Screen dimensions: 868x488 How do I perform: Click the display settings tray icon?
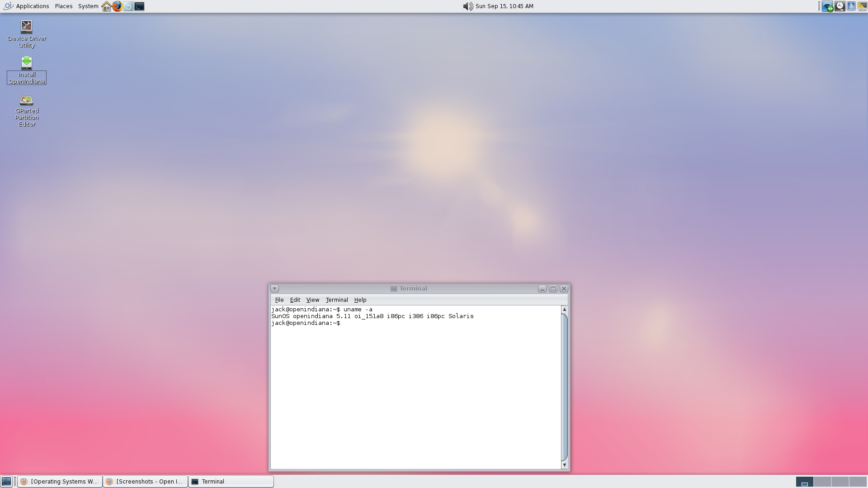point(862,6)
